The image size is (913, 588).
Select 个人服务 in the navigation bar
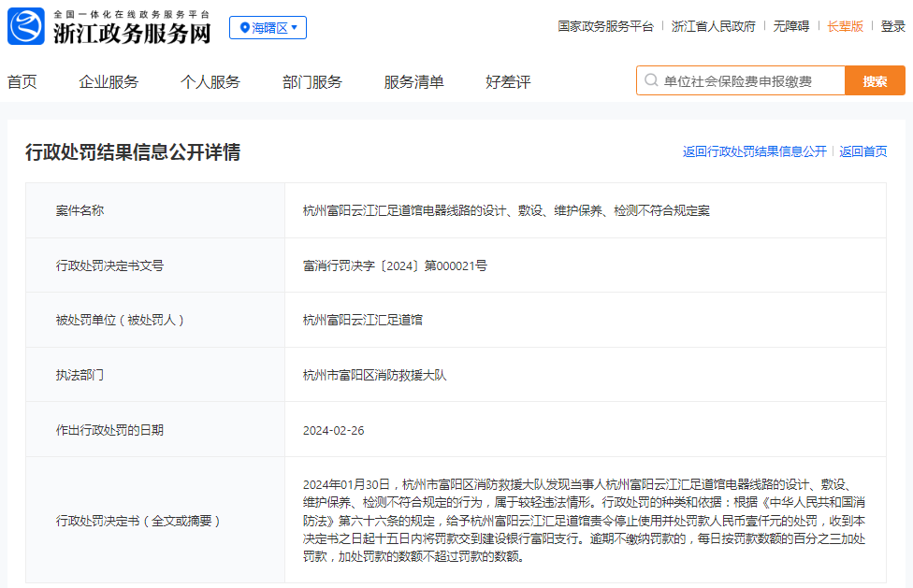pyautogui.click(x=210, y=82)
